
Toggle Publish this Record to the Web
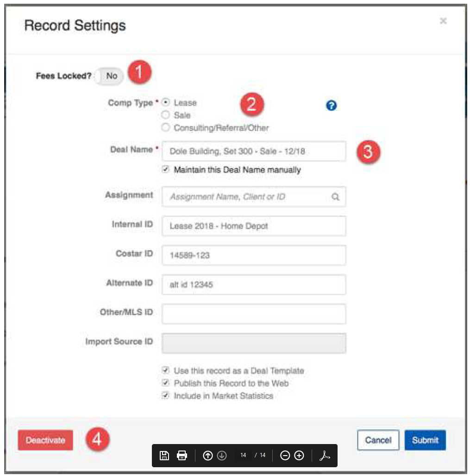(x=165, y=382)
